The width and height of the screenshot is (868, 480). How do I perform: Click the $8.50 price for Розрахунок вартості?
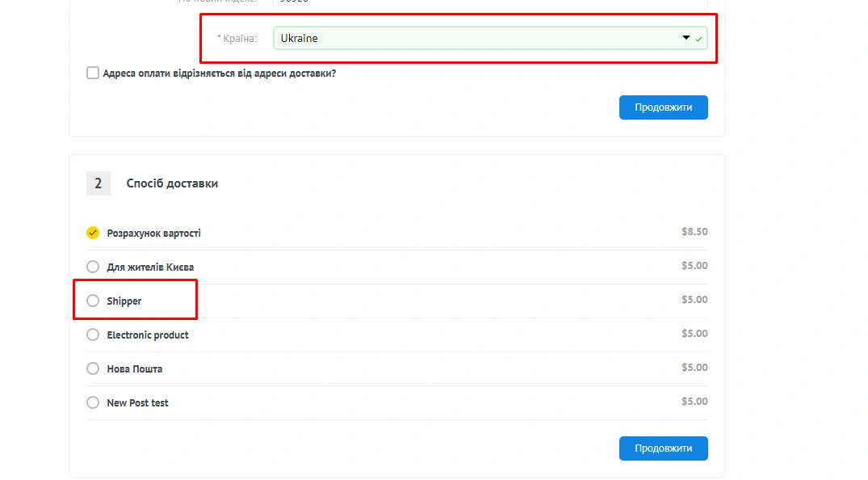pos(694,232)
